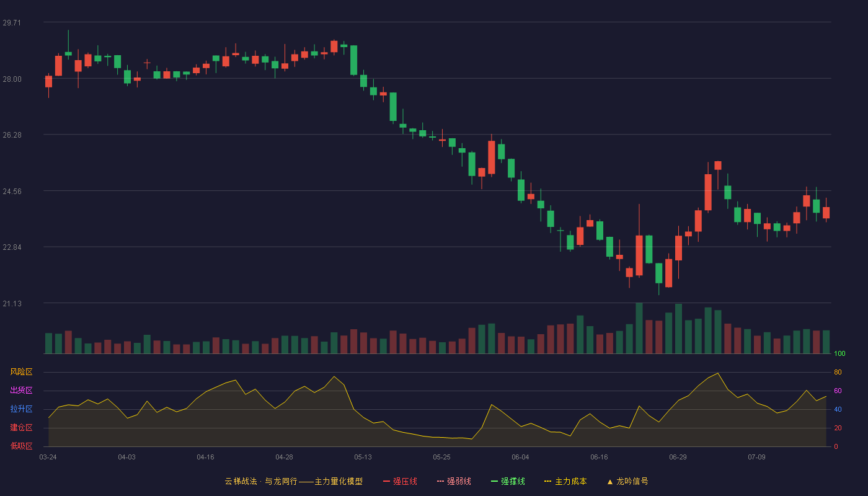Screen dimensions: 868x496
Task: Click the 100 indicator scale label
Action: [x=839, y=354]
